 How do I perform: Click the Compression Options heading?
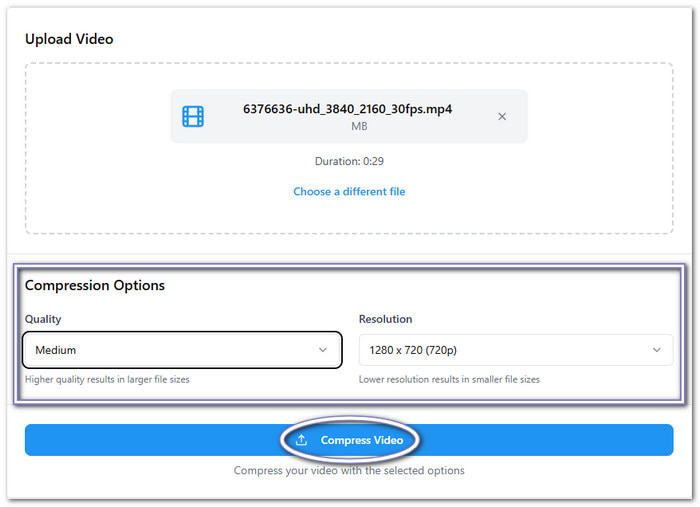point(95,285)
